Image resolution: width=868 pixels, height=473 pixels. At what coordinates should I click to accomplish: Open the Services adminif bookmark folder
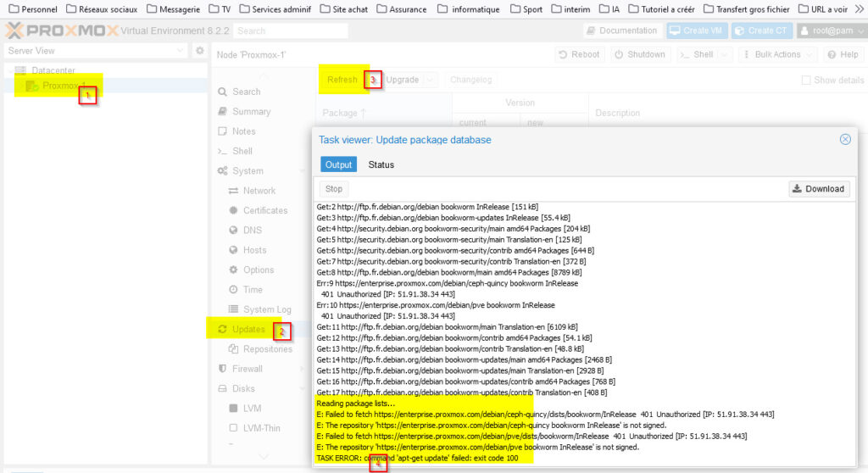(275, 9)
